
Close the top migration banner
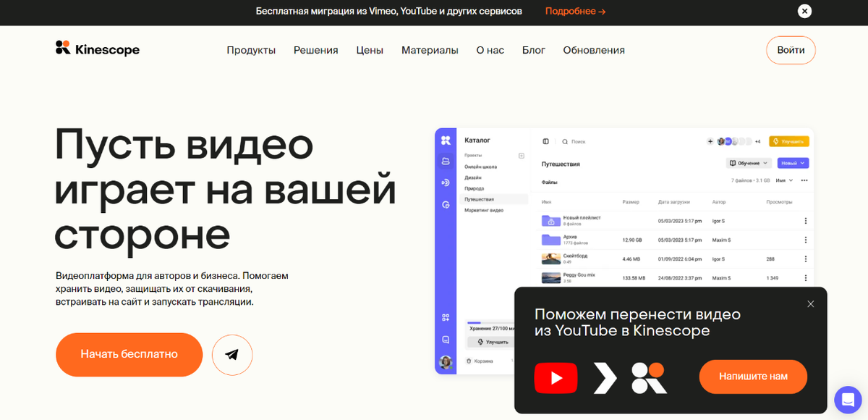click(804, 11)
